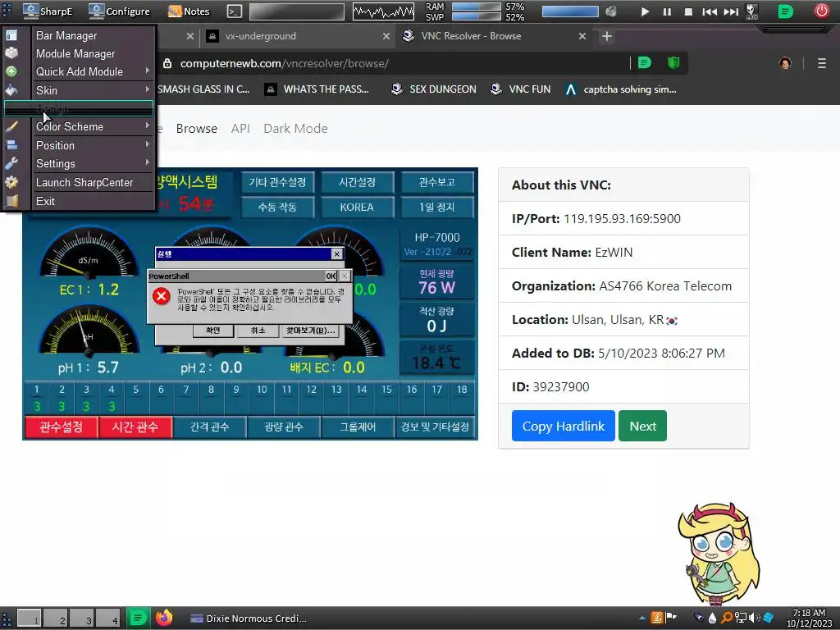Open the SharpE menu button in top bar
This screenshot has width=840, height=630.
point(48,11)
